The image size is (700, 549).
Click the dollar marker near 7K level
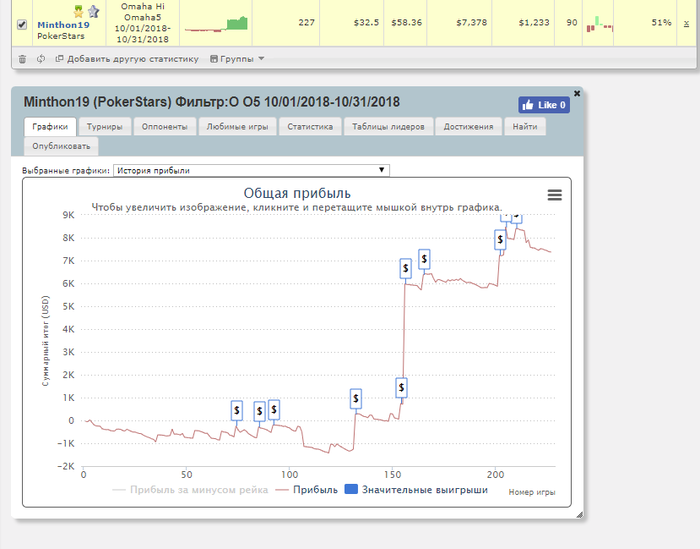(424, 259)
